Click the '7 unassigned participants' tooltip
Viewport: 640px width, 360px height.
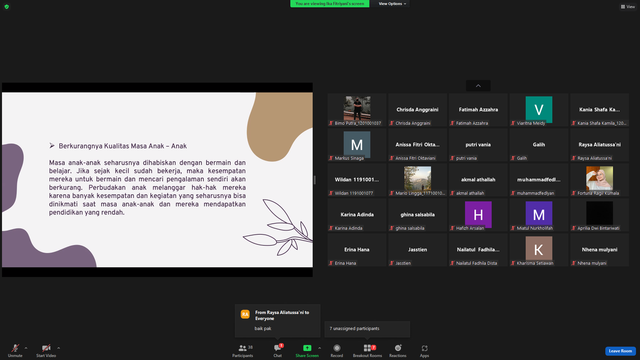[367, 329]
